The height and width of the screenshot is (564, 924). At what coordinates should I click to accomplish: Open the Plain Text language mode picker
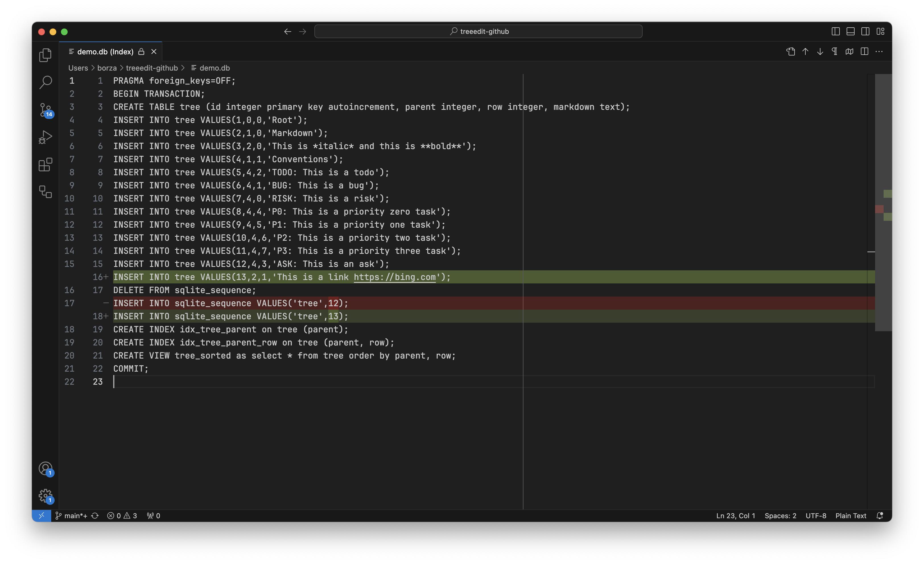click(851, 516)
